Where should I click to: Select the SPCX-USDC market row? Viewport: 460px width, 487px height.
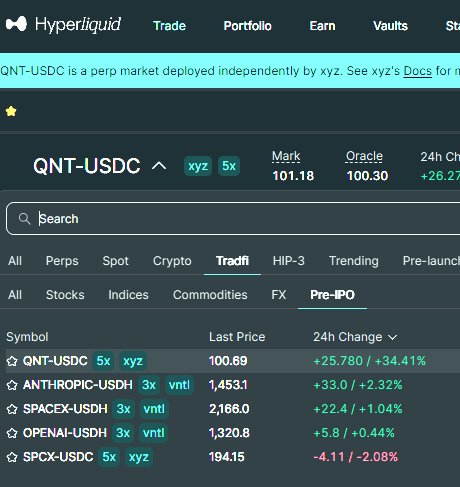click(233, 457)
